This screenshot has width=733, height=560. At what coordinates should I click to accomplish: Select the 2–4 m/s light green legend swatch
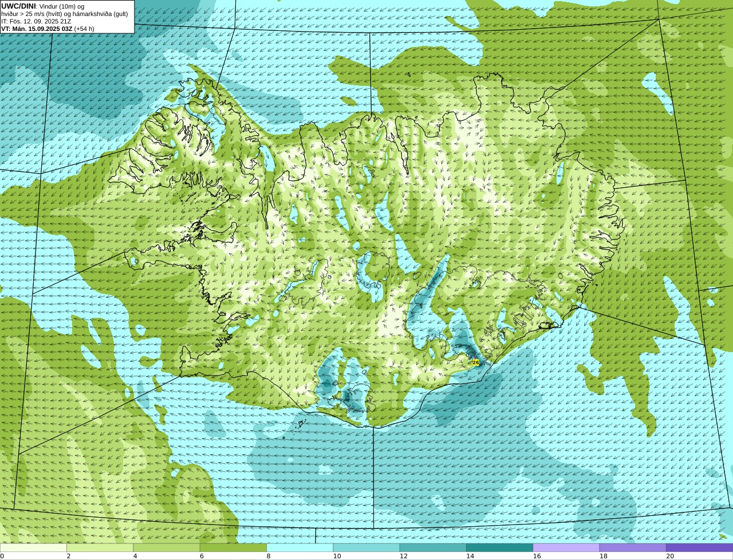(100, 547)
